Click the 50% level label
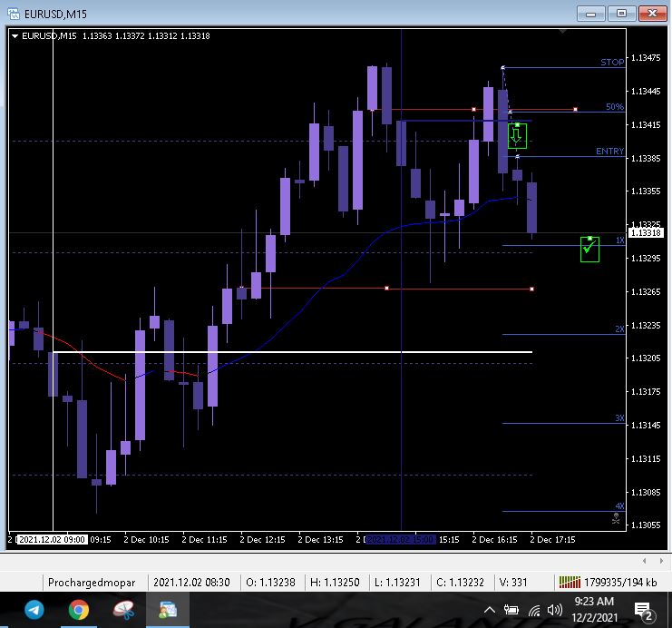Screen dimensions: 672x628 click(615, 107)
